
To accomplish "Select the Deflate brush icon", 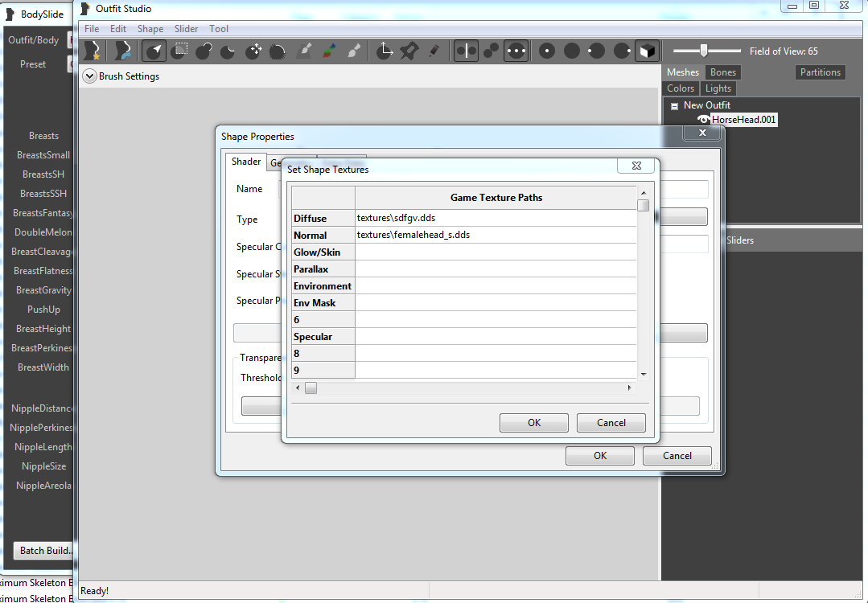I will (x=228, y=51).
